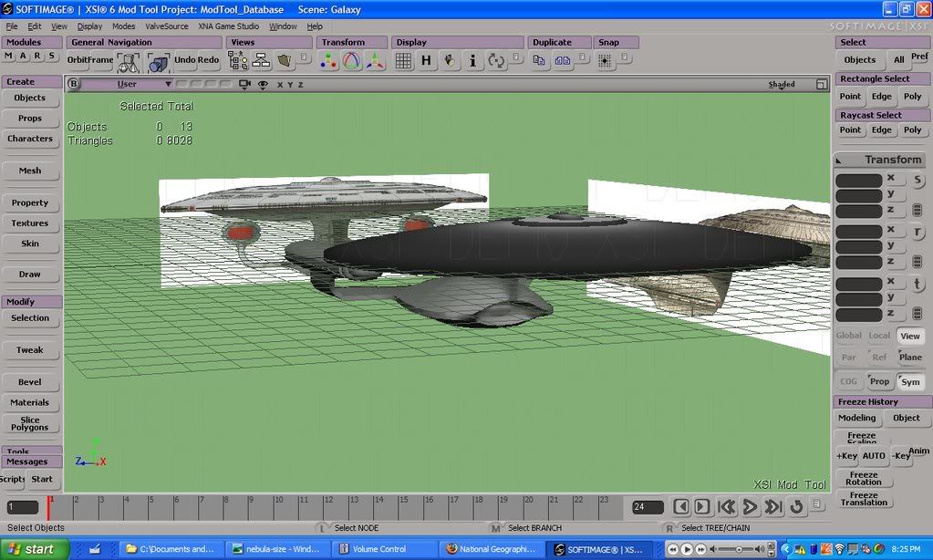Open the schematic view icon
Image resolution: width=933 pixels, height=560 pixels.
tap(261, 61)
